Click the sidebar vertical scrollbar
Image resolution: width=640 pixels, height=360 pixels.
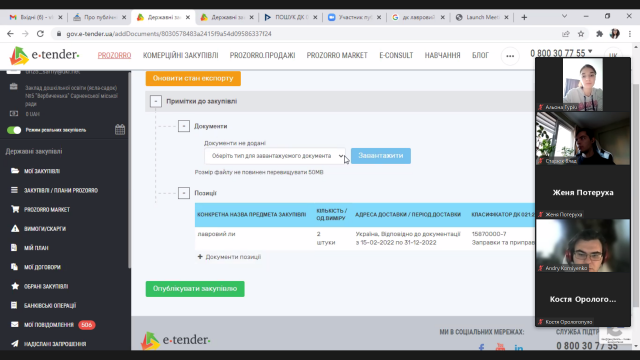point(129,169)
